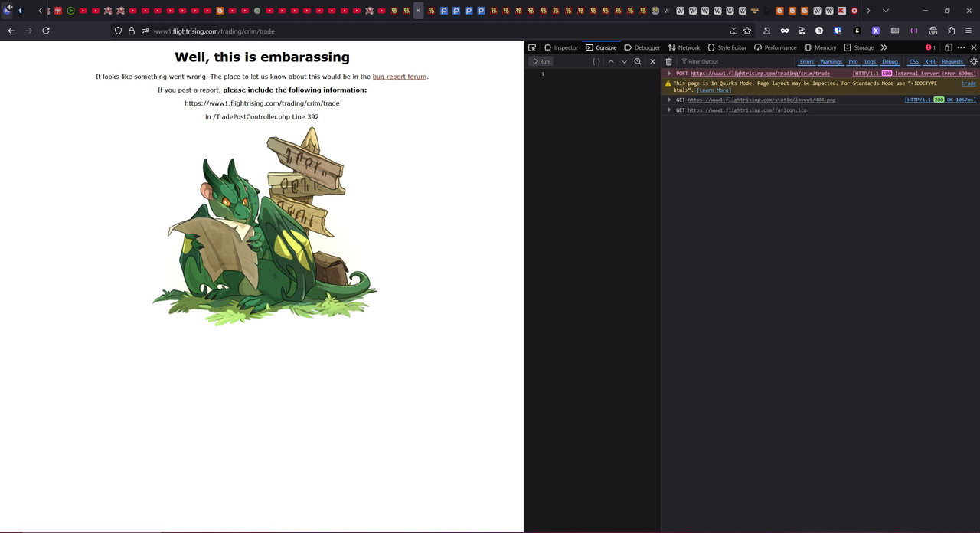Bookmark this page with the star
Viewport: 980px width, 533px height.
click(x=747, y=31)
